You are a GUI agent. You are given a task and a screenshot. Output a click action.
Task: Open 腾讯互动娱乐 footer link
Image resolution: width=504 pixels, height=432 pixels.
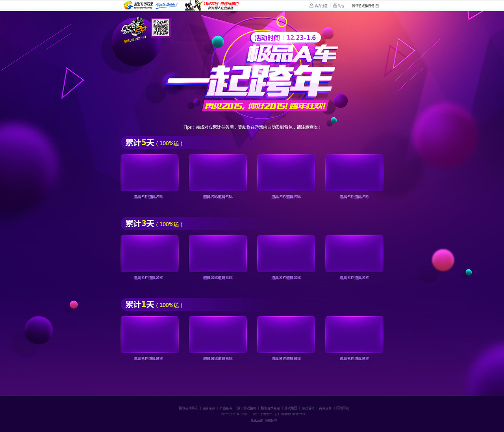point(188,408)
